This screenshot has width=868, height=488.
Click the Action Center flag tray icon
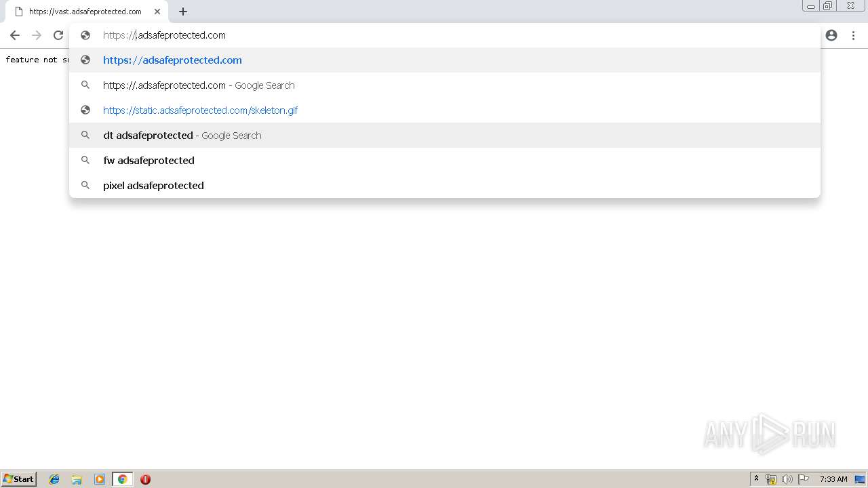(804, 479)
